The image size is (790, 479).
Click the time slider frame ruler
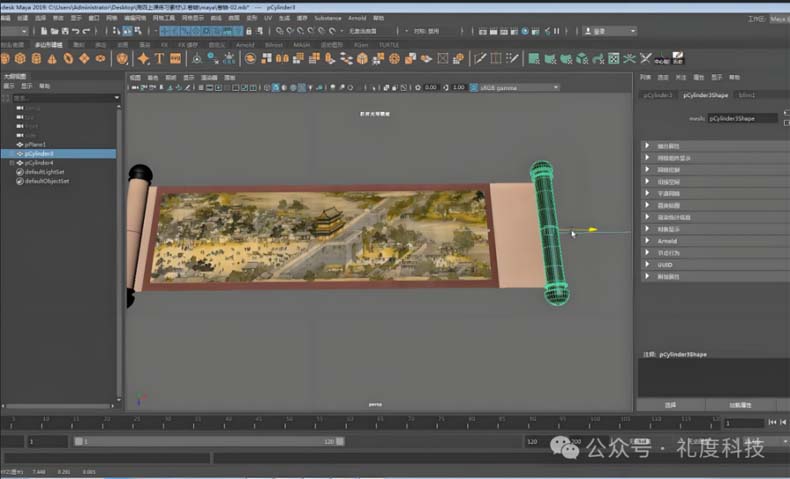click(360, 423)
